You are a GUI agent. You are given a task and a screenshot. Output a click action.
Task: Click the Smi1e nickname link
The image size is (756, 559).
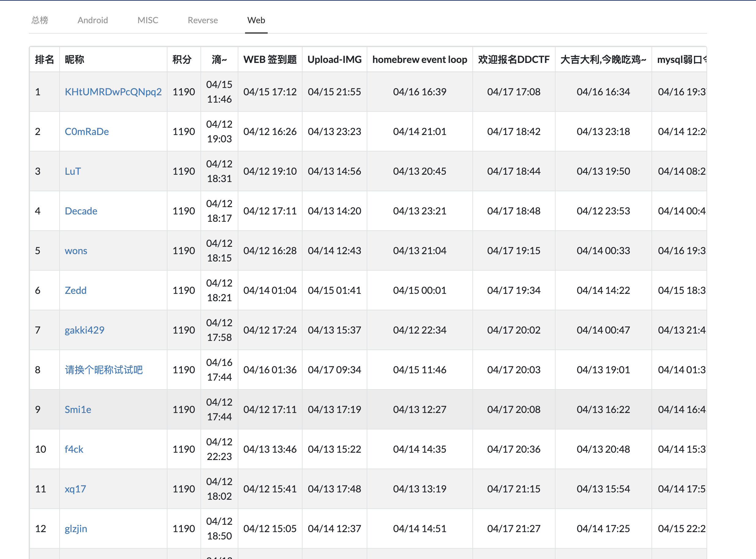click(78, 409)
